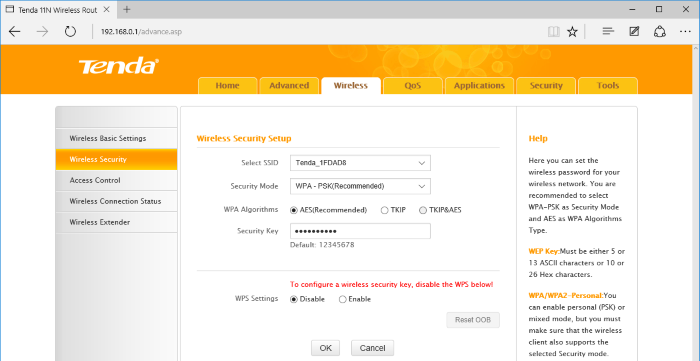700x361 pixels.
Task: Click the WEP Key help label
Action: (544, 251)
